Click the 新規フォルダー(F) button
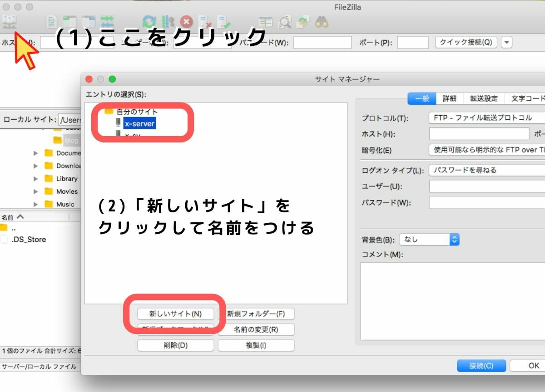 256,314
